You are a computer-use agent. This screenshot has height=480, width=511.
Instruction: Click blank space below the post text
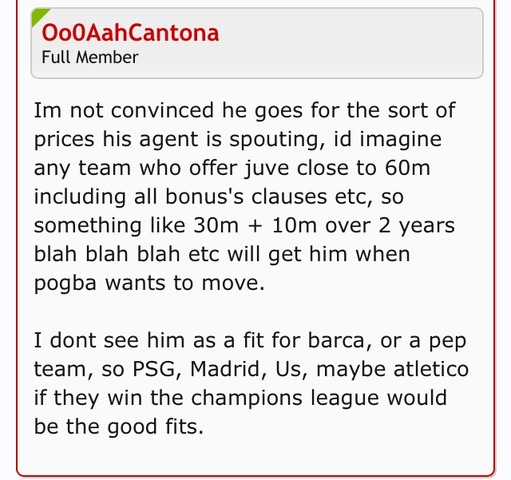click(x=255, y=457)
